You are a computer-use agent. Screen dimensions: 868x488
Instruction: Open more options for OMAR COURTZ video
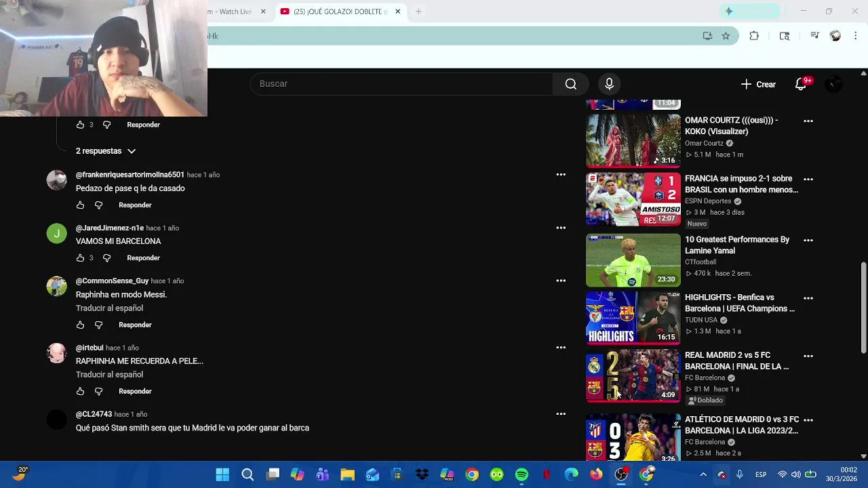808,121
